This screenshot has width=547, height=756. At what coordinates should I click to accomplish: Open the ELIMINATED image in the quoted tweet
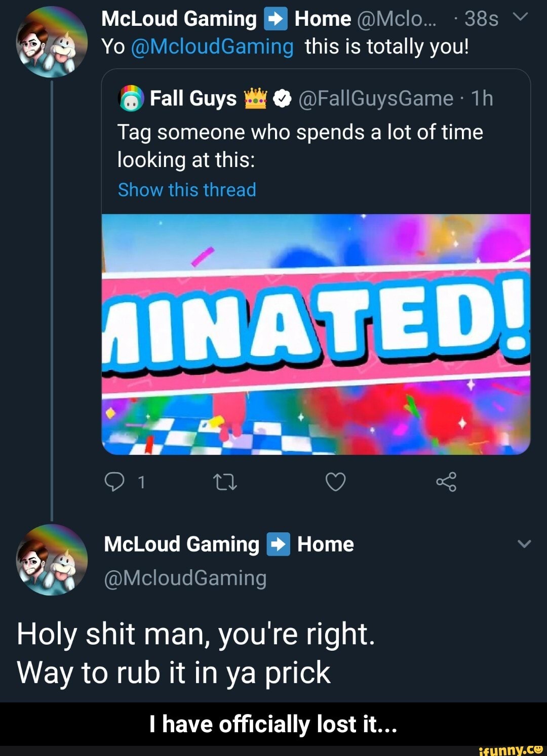click(x=316, y=334)
